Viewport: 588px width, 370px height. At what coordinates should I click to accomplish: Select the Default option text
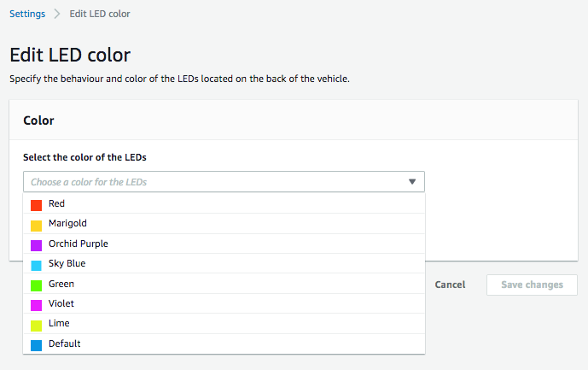tap(65, 344)
